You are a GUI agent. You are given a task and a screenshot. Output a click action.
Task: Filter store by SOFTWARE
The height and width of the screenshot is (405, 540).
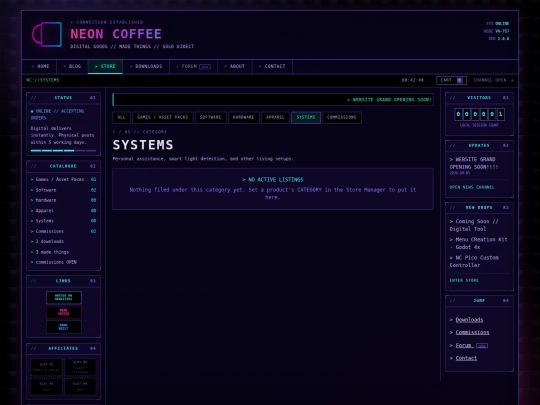[x=210, y=117]
